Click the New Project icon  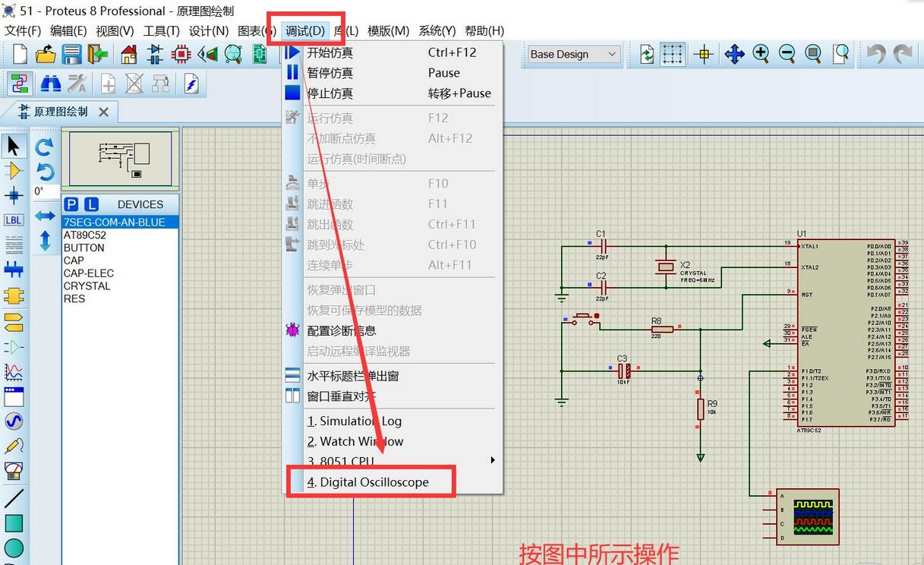(x=20, y=54)
